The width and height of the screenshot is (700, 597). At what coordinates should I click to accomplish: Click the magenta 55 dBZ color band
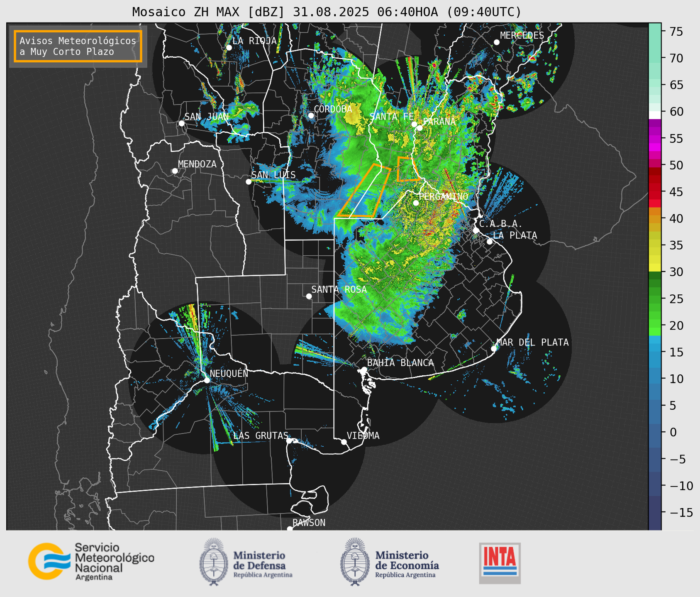pos(655,139)
